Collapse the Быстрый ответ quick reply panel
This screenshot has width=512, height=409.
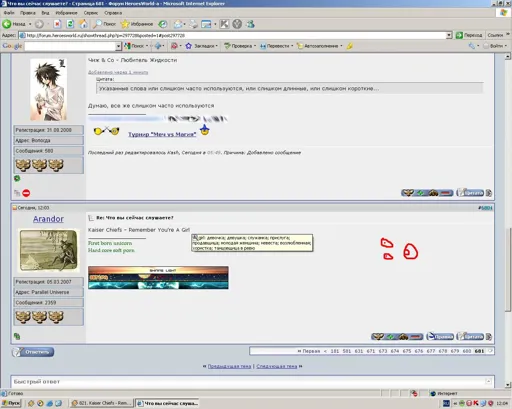(488, 381)
